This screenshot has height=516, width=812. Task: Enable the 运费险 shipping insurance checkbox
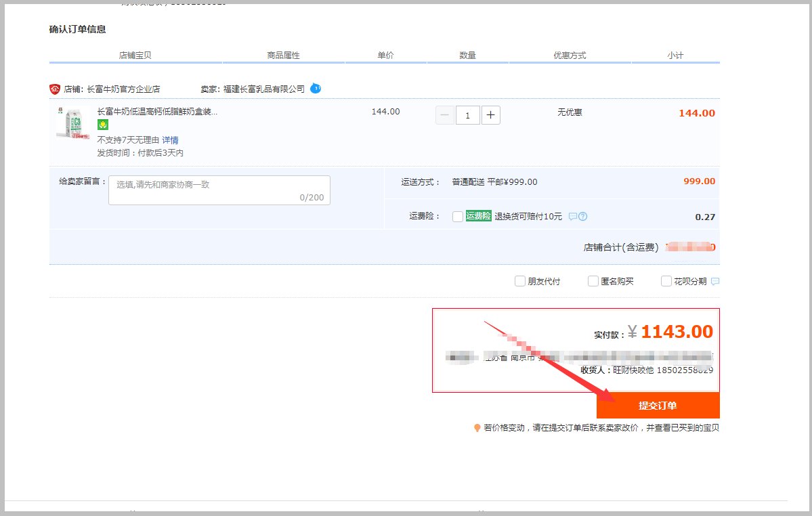click(457, 216)
